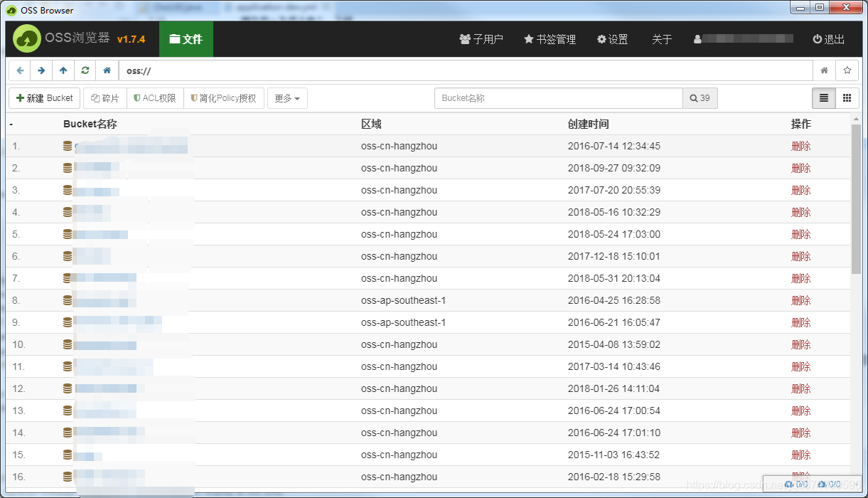Delete the bucket created 2017-12-18 15:10:01

(x=801, y=256)
